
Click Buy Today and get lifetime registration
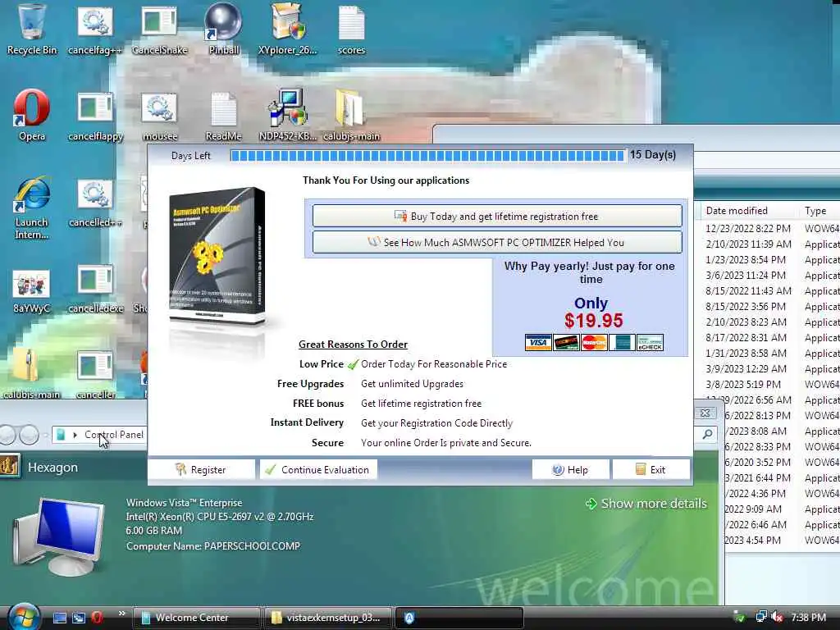(497, 217)
